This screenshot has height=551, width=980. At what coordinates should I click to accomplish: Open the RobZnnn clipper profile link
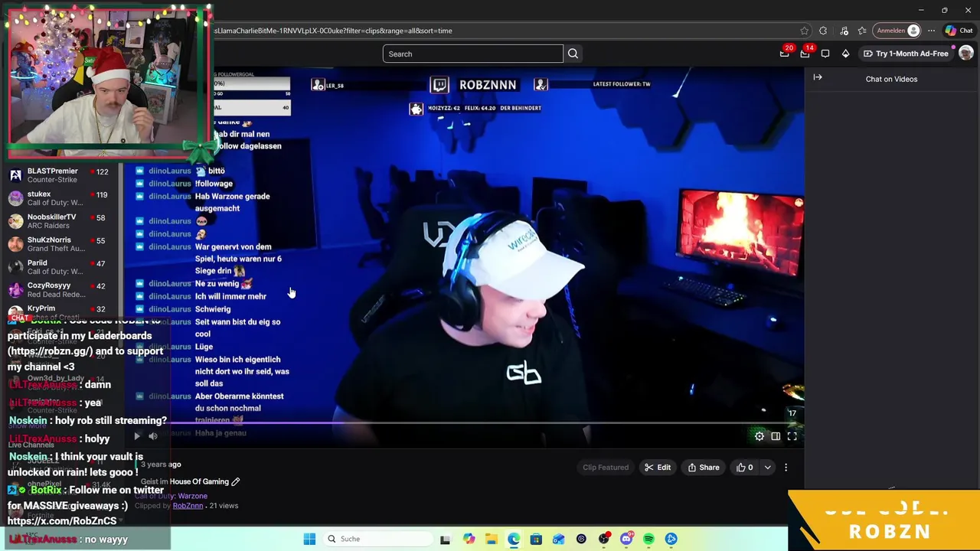(x=188, y=506)
